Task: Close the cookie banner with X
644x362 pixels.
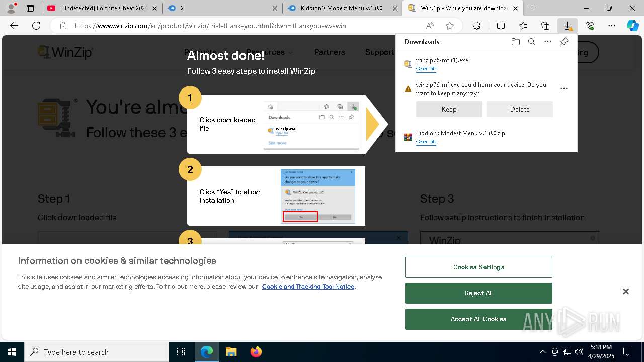Action: (625, 291)
